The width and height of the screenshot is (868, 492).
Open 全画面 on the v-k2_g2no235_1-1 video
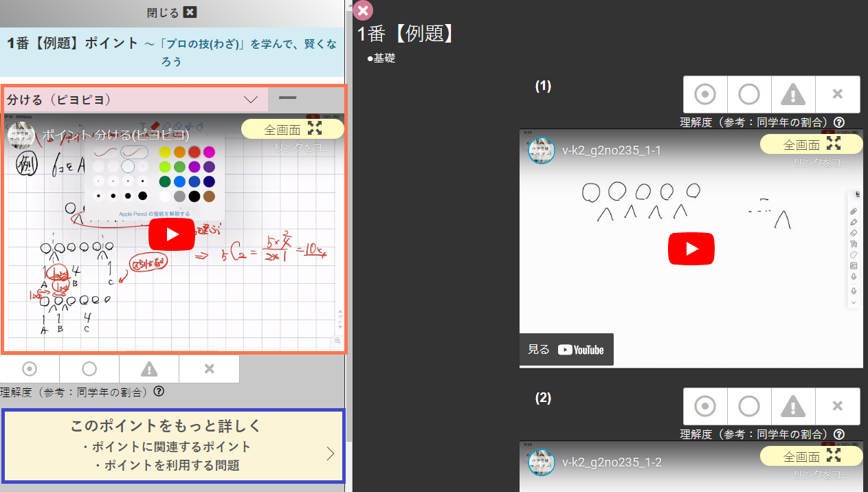point(812,144)
